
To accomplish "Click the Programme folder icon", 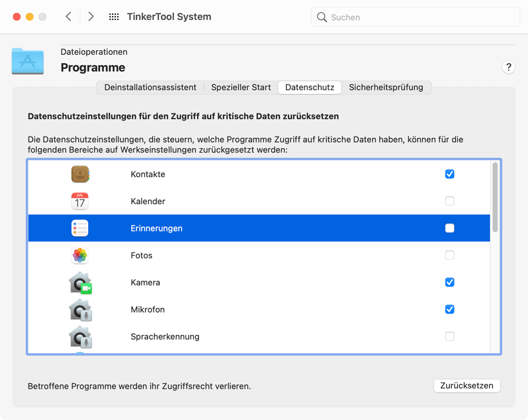I will 28,61.
